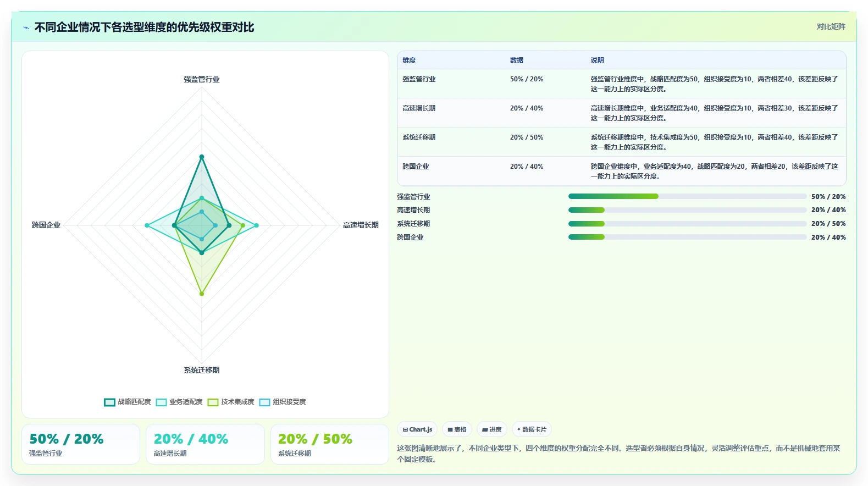Click the 说明 table column header
The height and width of the screenshot is (486, 868).
pos(598,60)
